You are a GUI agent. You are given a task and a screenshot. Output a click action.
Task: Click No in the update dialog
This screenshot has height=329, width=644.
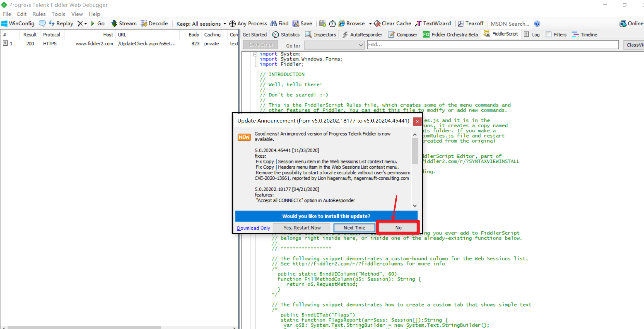click(x=398, y=228)
